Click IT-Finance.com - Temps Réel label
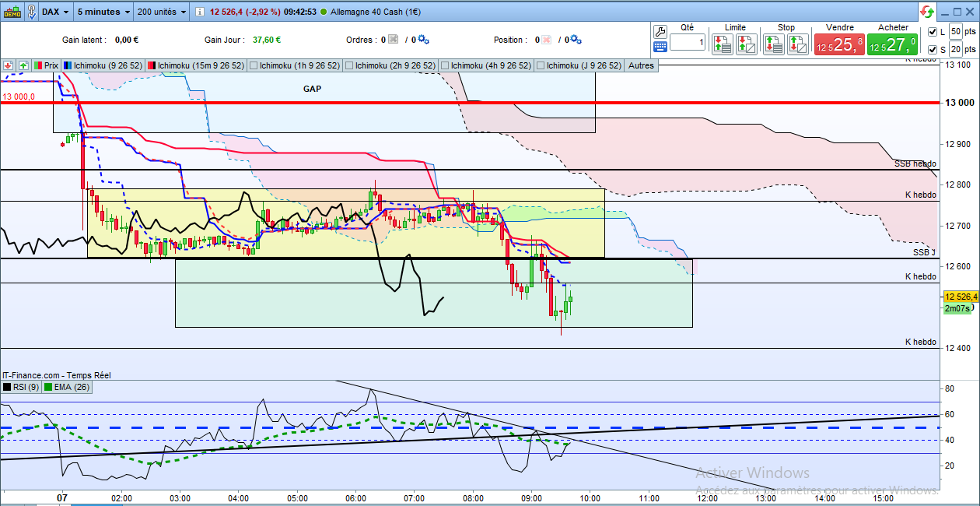980x506 pixels. click(56, 375)
